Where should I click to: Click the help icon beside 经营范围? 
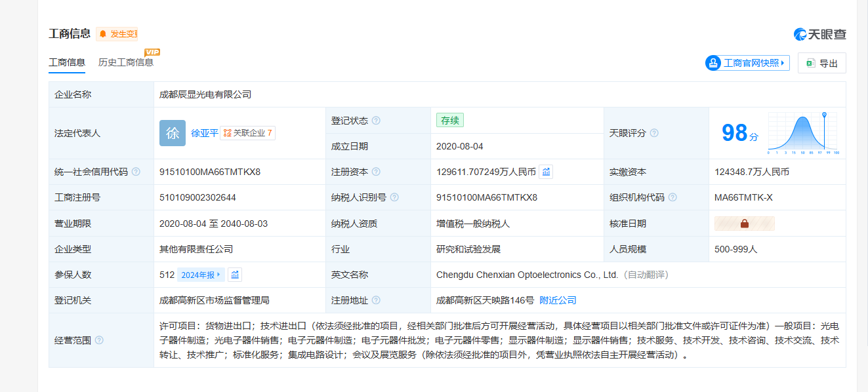click(x=99, y=340)
